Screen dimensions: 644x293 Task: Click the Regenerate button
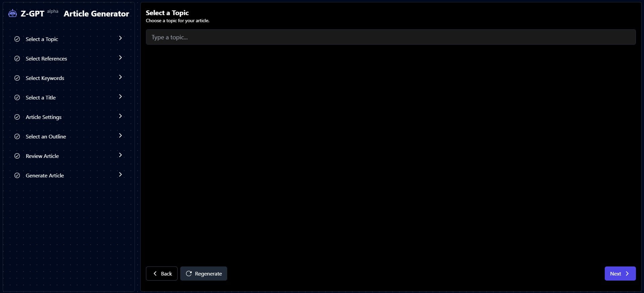click(204, 274)
